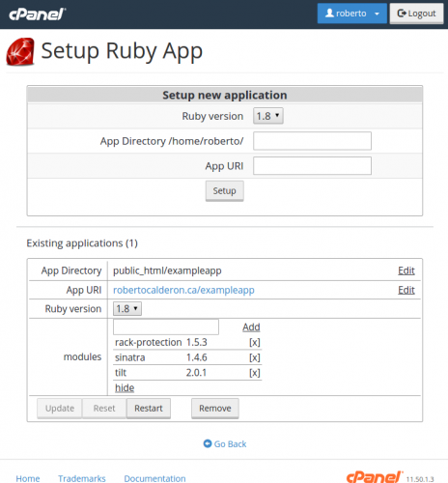Click the user silhouette icon beside roberto
This screenshot has height=483, width=448.
click(x=329, y=13)
